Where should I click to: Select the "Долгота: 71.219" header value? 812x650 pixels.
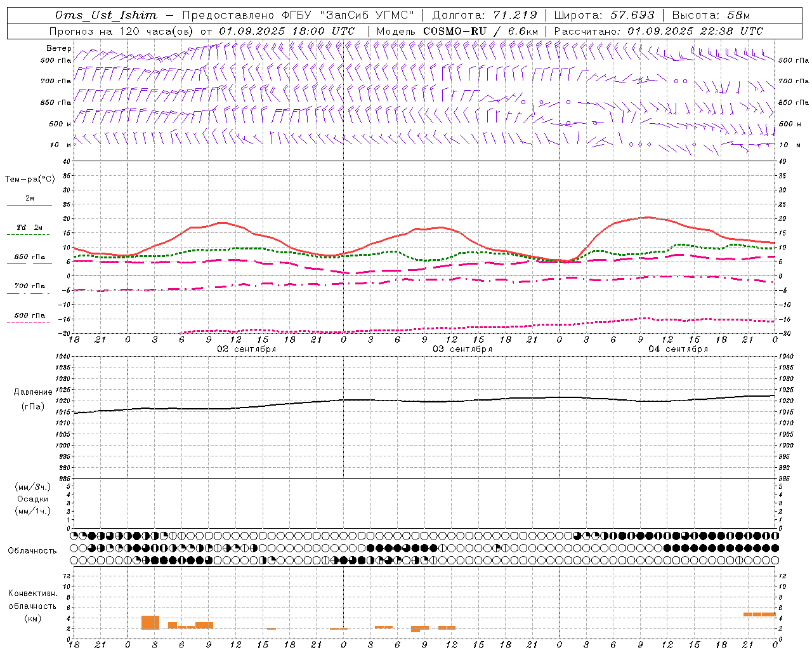pos(485,15)
